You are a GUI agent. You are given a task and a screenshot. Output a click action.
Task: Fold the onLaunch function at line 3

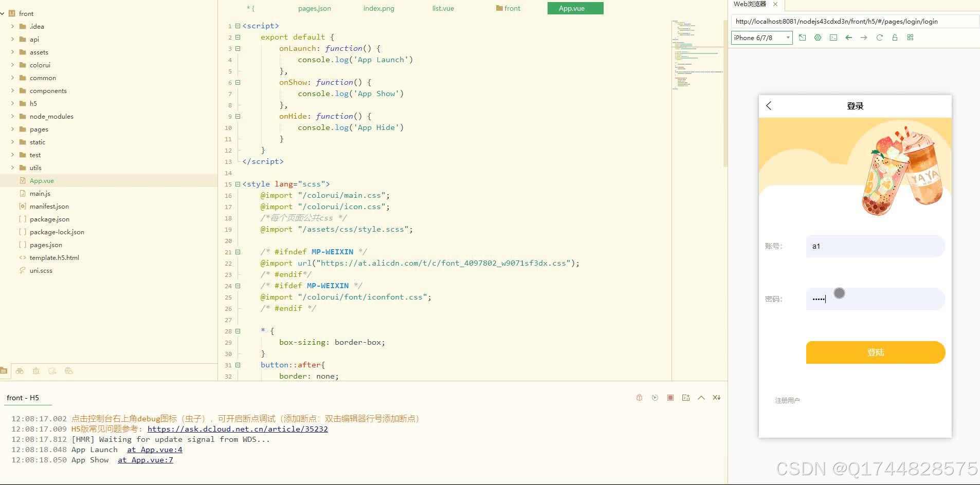tap(238, 48)
